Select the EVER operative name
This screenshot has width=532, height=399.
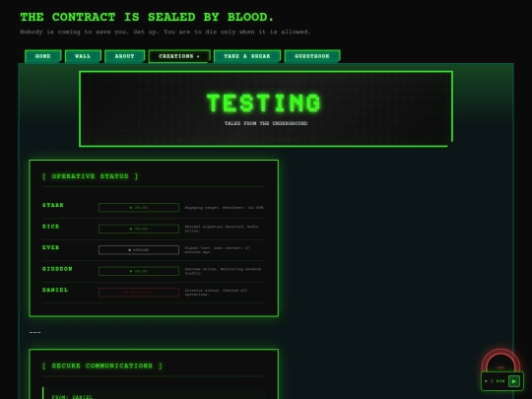[x=51, y=247]
